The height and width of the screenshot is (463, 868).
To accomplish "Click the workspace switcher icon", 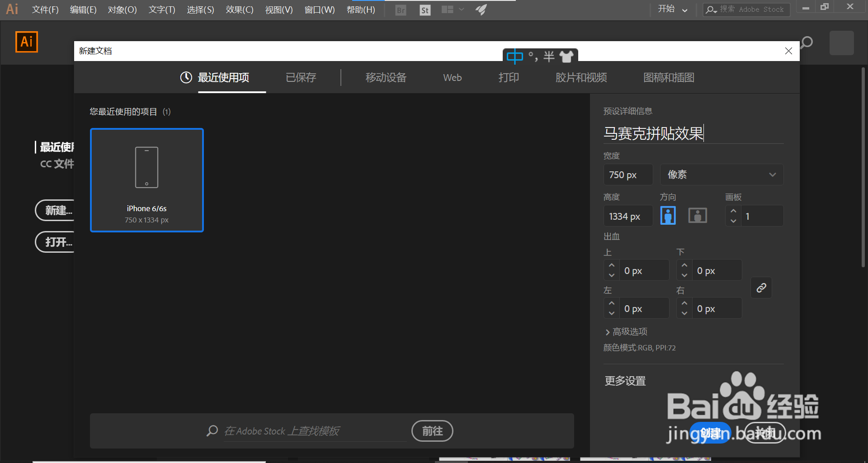I will pos(448,9).
